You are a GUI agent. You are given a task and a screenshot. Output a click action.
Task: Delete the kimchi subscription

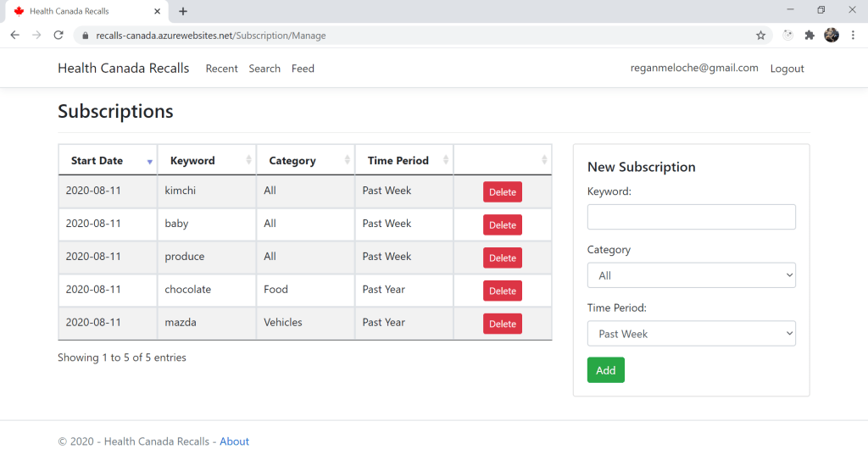[x=502, y=192]
